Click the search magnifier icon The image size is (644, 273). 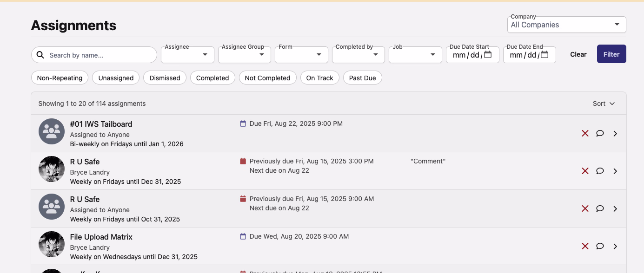[x=40, y=55]
